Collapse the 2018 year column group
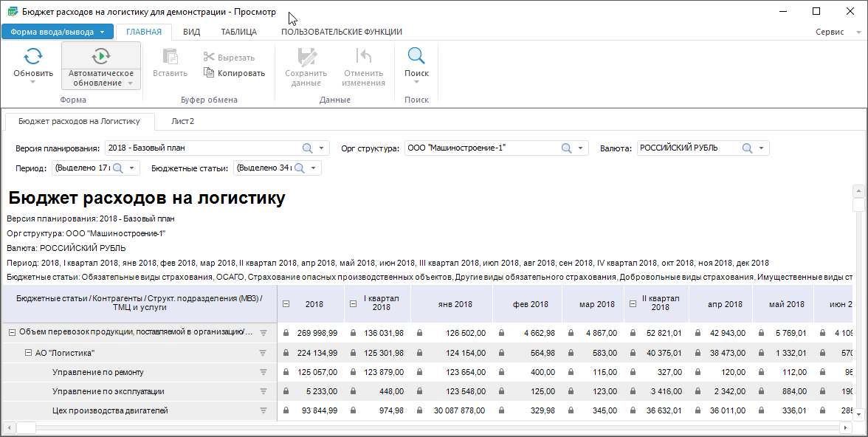868x437 pixels. pos(286,304)
